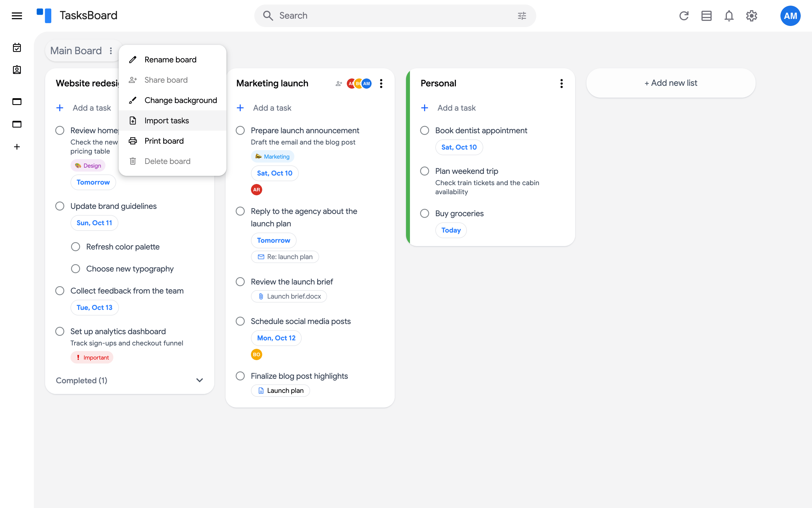Open the hamburger main menu
Screen dimensions: 812x508
click(17, 16)
